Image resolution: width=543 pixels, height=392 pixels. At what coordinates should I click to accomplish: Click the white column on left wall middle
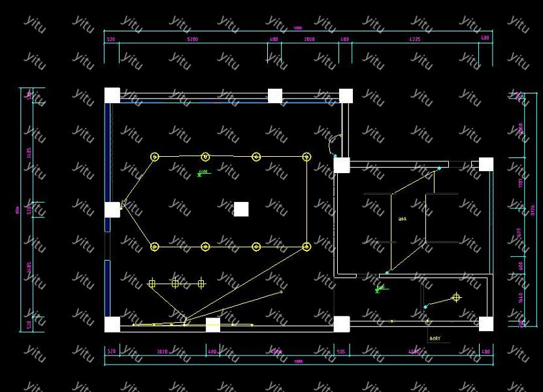pos(112,210)
